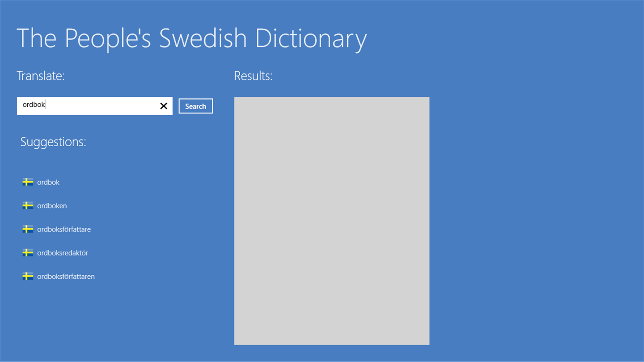Click inside the empty gray Results panel

click(x=331, y=221)
